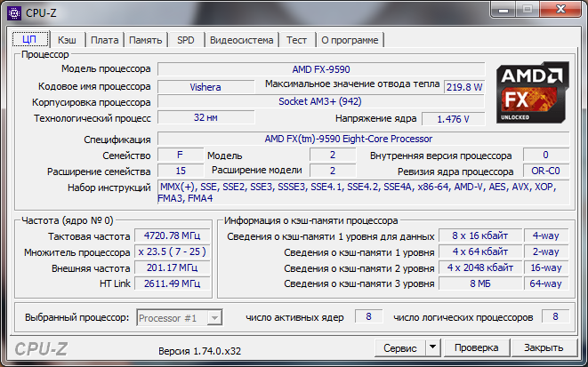Screen dimensions: 588x367
Task: Click the 2-way associativity value
Action: (546, 251)
